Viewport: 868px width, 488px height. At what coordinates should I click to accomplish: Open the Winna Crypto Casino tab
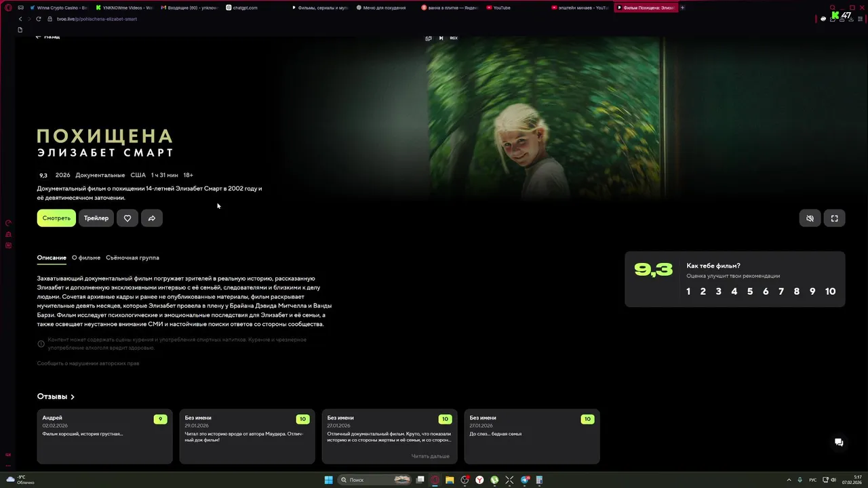(58, 7)
